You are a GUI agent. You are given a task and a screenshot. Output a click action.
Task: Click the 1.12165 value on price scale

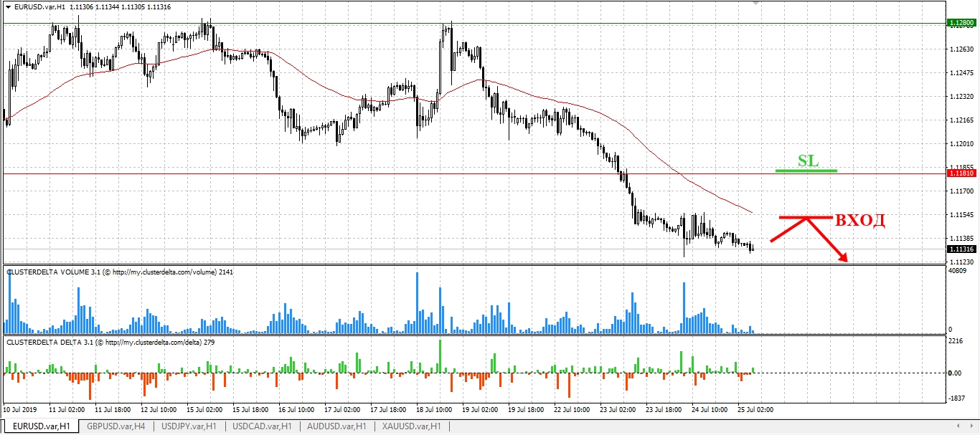[961, 120]
